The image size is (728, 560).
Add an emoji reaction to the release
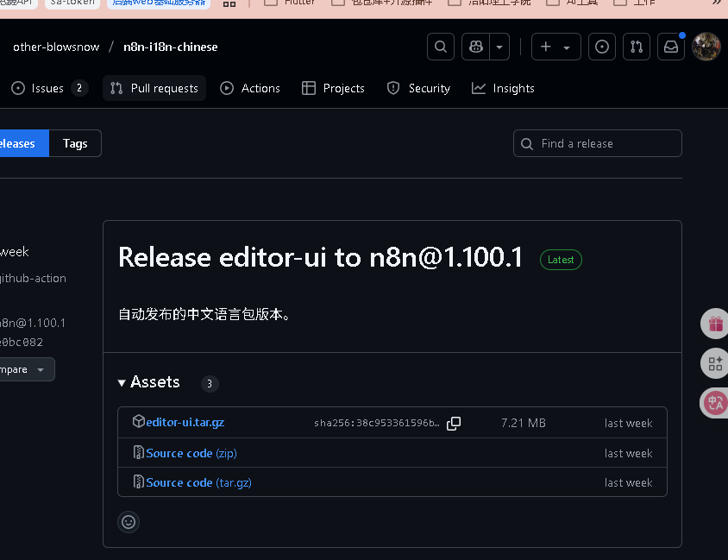(x=129, y=522)
